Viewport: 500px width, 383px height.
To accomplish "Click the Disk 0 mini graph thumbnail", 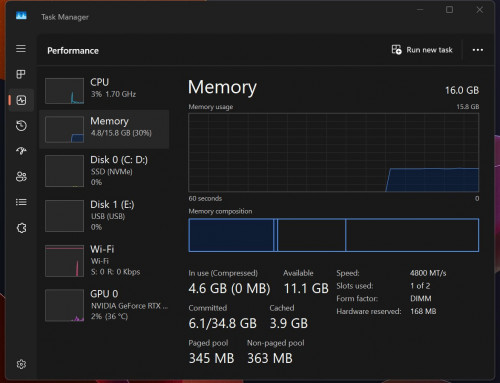I will (64, 171).
